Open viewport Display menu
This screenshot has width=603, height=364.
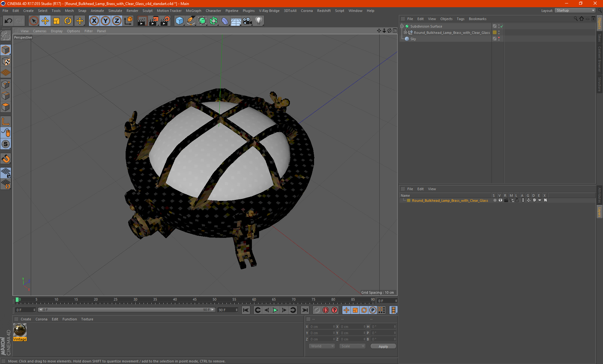pos(57,31)
